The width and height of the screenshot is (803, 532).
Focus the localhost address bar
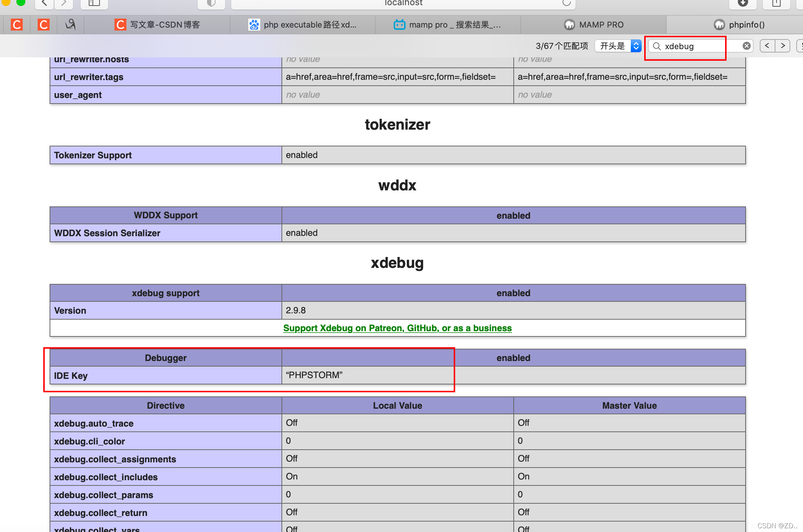pyautogui.click(x=403, y=3)
